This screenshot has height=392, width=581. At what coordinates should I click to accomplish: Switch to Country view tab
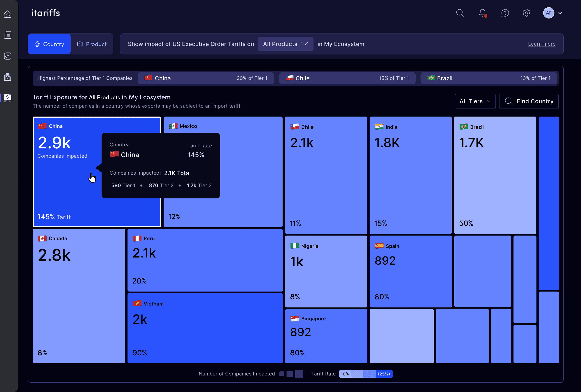[49, 44]
